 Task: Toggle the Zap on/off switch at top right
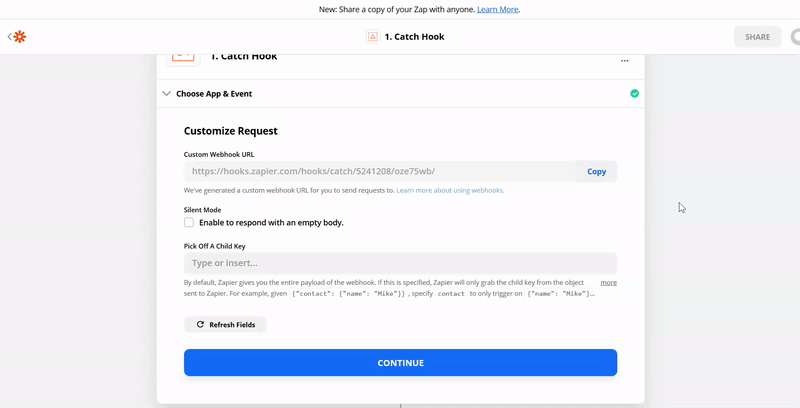795,37
